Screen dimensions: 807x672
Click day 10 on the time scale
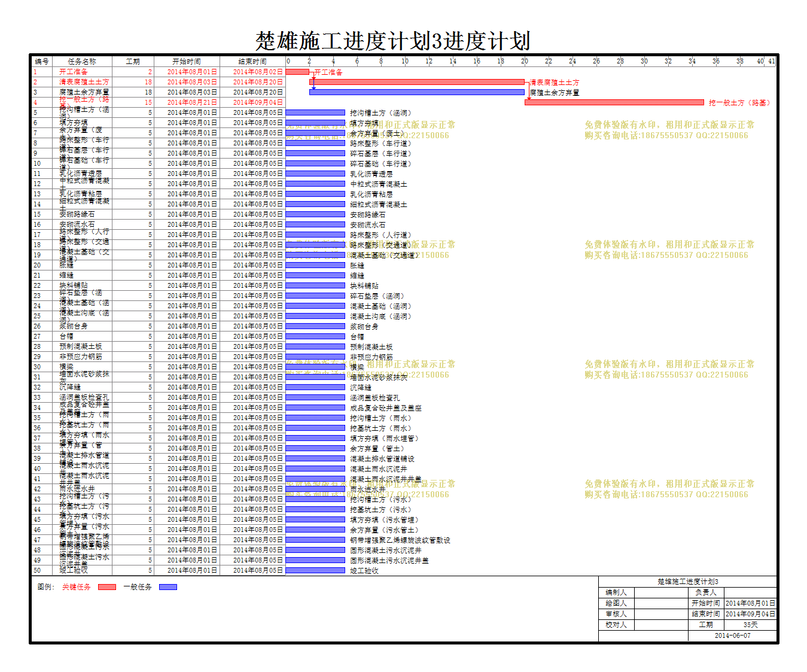tap(405, 61)
